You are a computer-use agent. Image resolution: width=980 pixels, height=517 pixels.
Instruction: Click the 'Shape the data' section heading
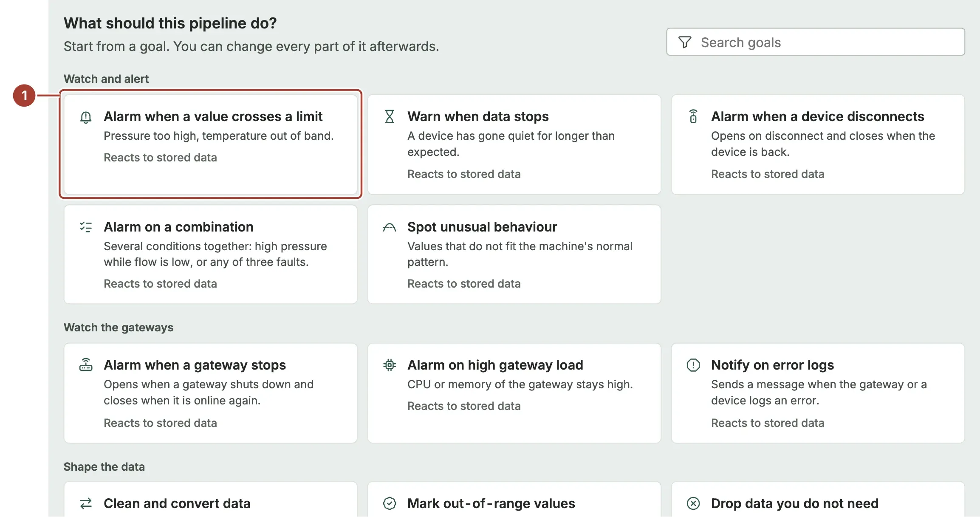104,467
